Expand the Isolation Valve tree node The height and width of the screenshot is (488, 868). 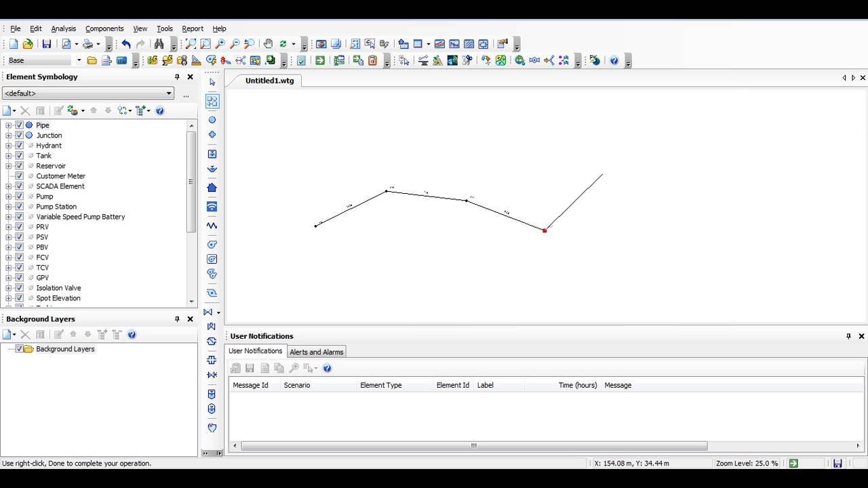[8, 288]
